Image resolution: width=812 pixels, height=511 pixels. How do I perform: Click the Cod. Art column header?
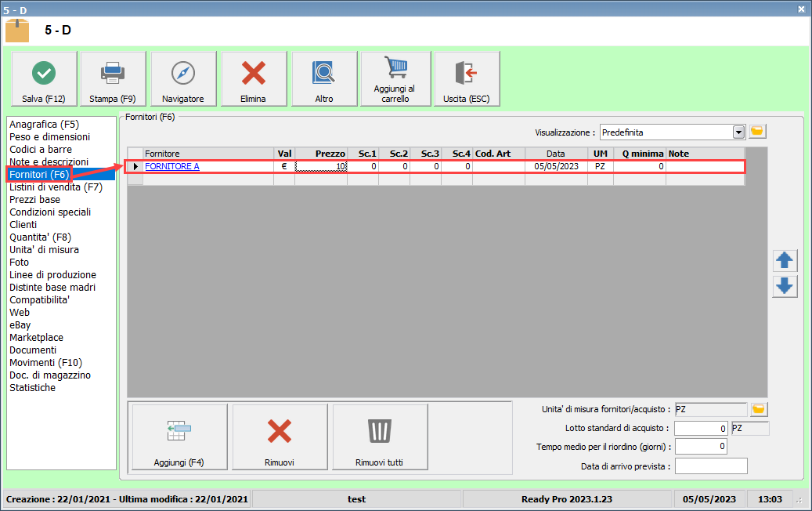tap(499, 154)
